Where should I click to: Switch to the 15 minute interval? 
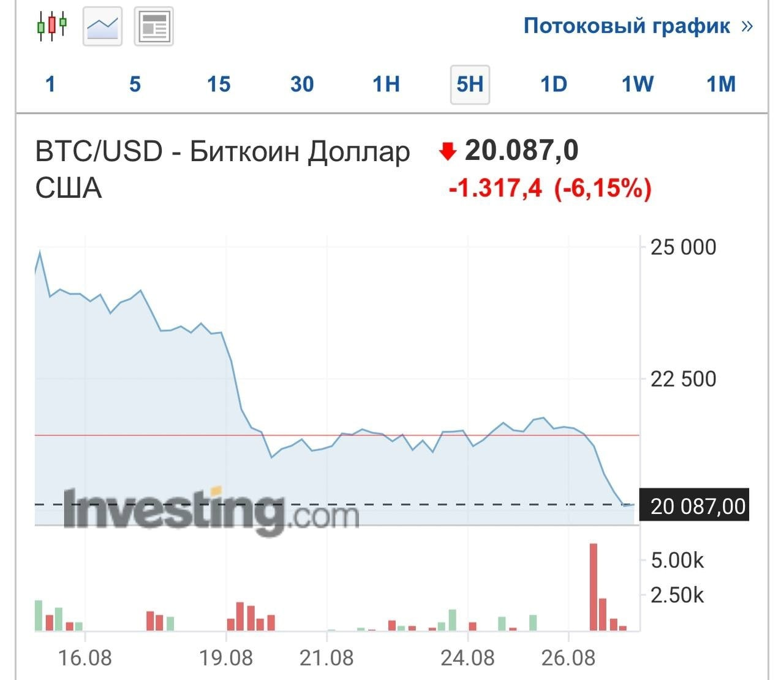[x=219, y=84]
